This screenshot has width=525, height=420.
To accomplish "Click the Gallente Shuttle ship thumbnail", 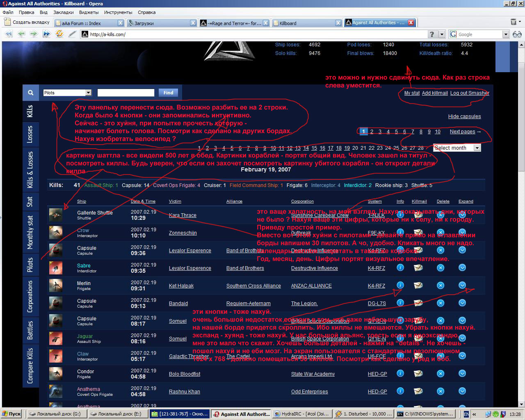I will click(x=56, y=215).
